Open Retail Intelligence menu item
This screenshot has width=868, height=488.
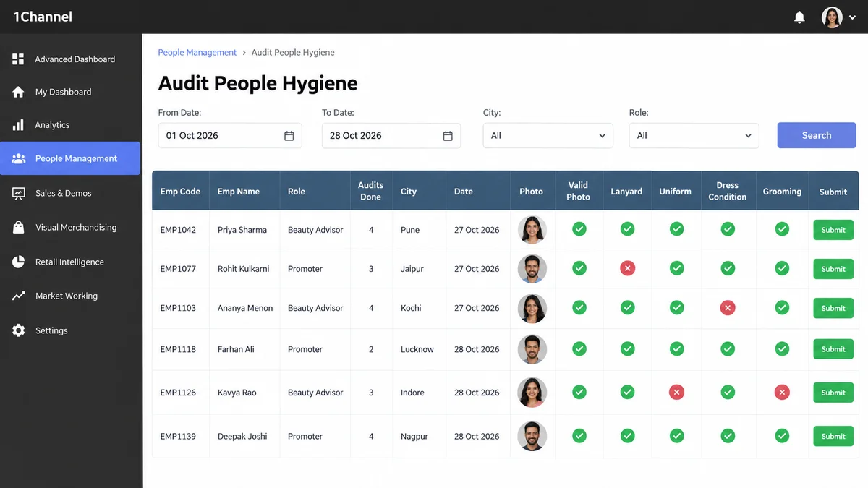pyautogui.click(x=70, y=262)
